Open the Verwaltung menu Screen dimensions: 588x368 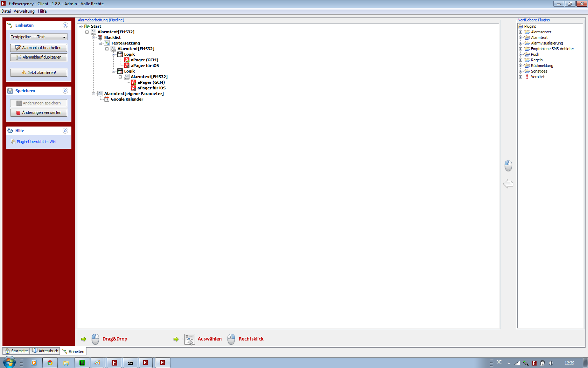click(x=24, y=11)
